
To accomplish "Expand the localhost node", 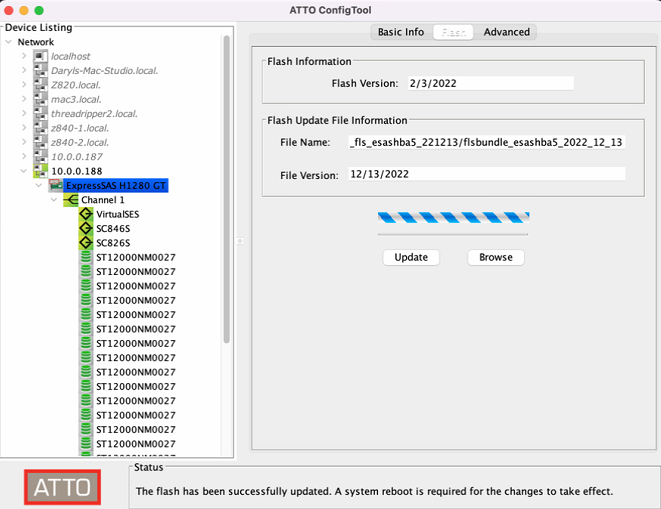I will point(24,56).
